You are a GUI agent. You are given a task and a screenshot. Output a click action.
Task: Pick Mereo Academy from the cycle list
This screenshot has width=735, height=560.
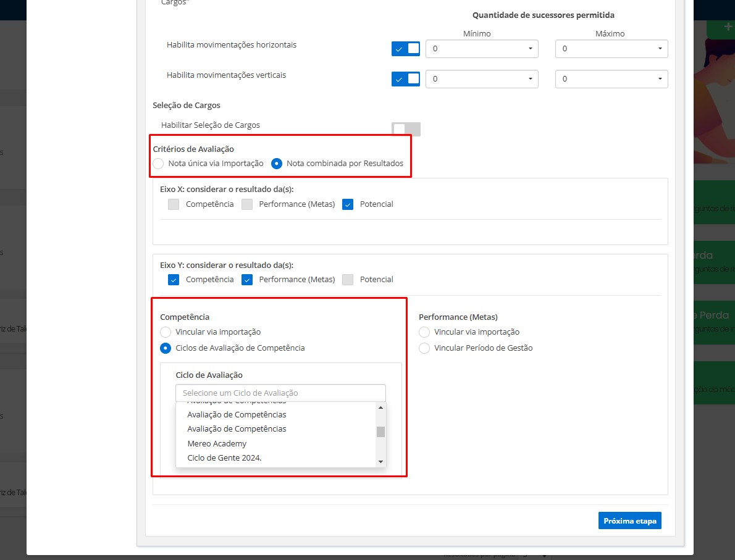click(217, 443)
